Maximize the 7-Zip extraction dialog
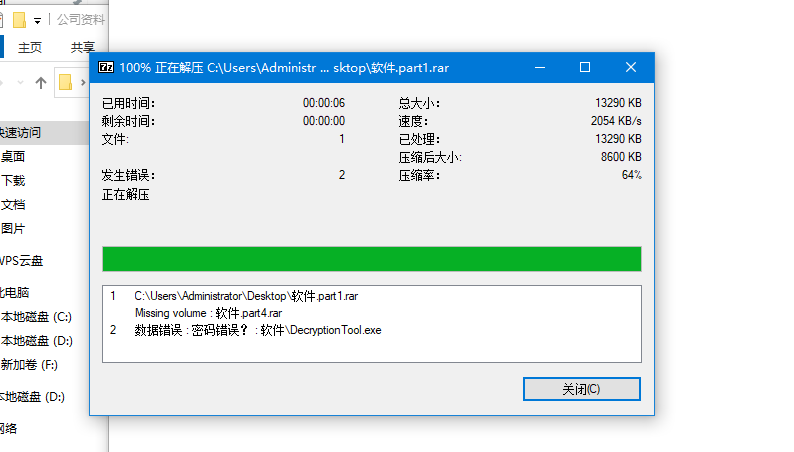The width and height of the screenshot is (794, 452). point(585,67)
